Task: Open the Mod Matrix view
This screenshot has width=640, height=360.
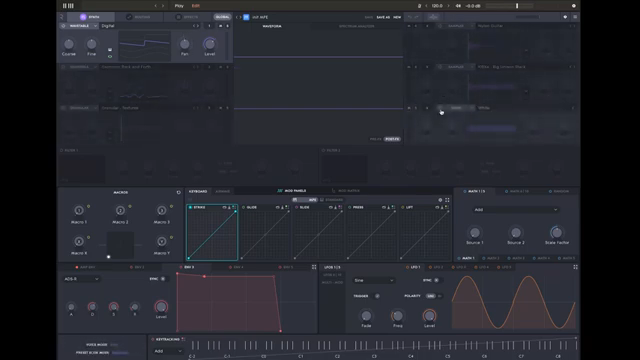Action: point(345,191)
